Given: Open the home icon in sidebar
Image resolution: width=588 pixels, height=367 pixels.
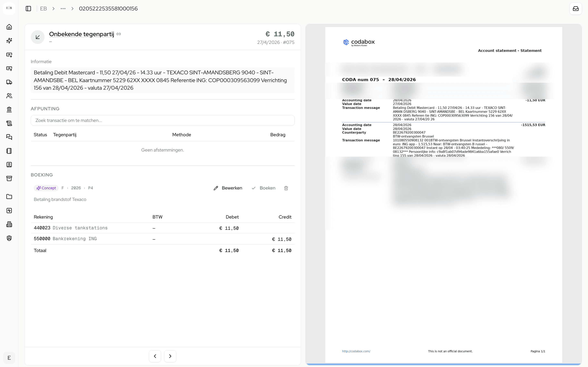Looking at the screenshot, I should (9, 27).
